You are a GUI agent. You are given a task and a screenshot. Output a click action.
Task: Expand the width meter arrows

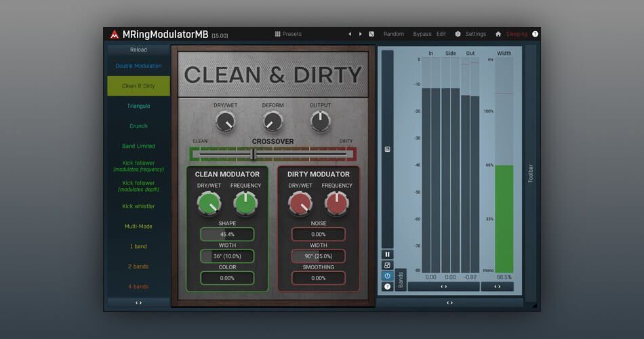[x=497, y=287]
